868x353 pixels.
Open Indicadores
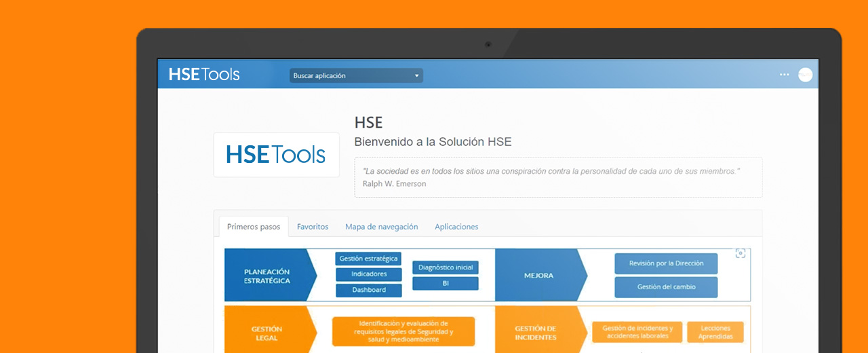369,274
